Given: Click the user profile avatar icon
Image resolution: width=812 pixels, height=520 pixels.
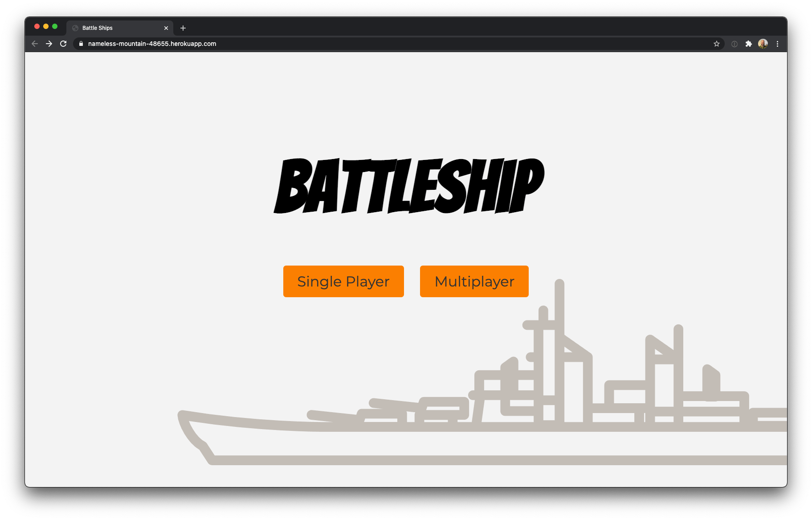Looking at the screenshot, I should pos(763,44).
